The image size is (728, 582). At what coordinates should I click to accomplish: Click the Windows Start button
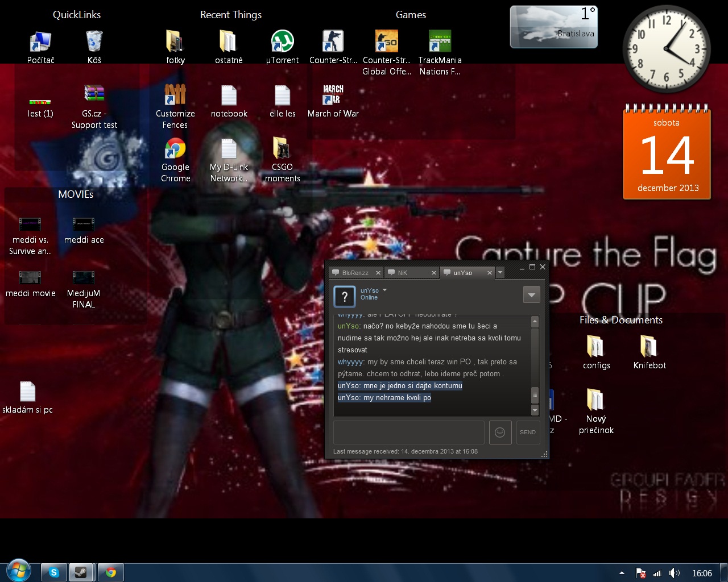tap(18, 571)
